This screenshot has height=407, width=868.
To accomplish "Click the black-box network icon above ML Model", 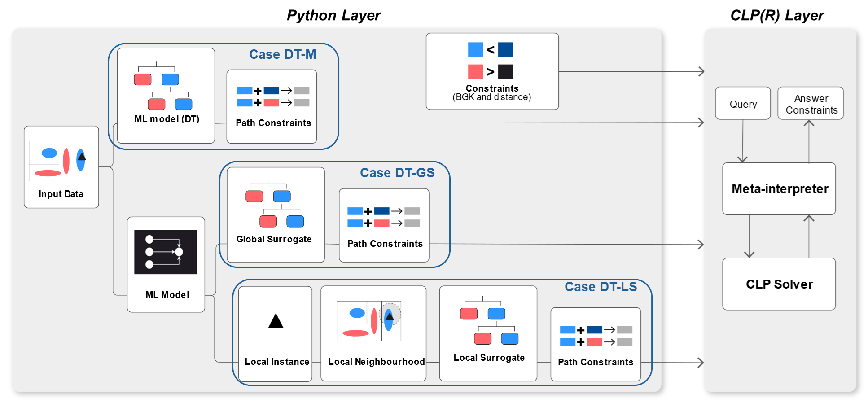I will click(166, 252).
